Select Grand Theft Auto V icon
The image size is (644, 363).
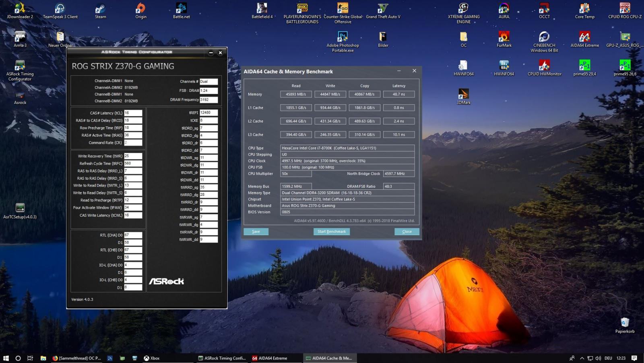383,11
